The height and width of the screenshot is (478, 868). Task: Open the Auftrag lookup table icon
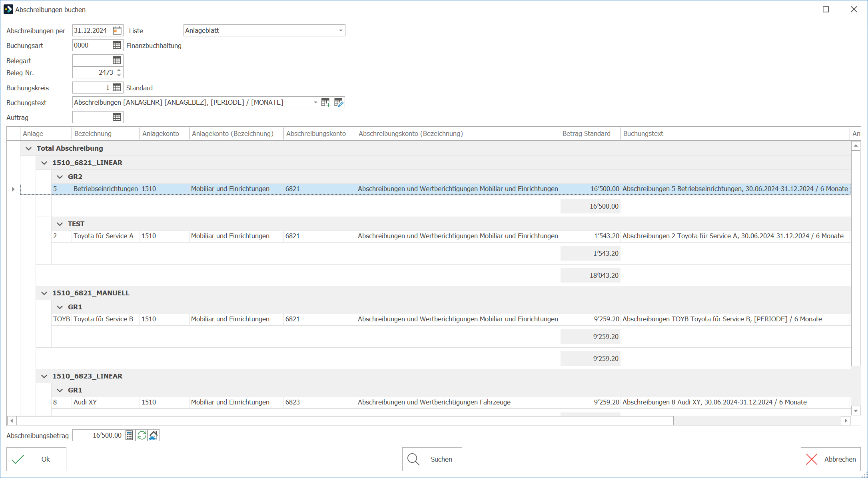coord(117,117)
